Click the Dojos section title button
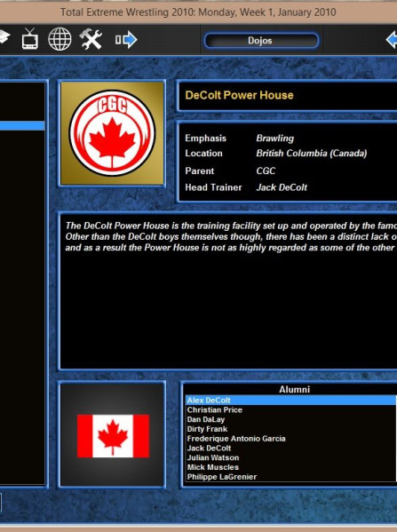397x532 pixels. click(x=261, y=41)
